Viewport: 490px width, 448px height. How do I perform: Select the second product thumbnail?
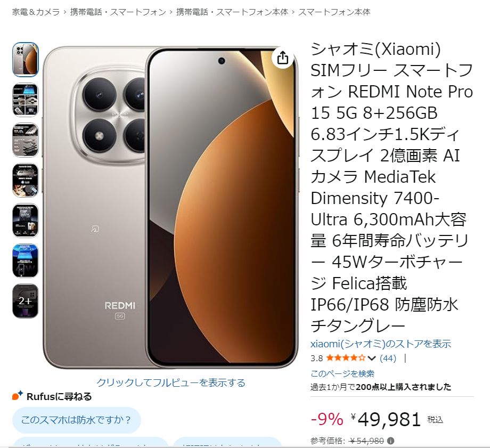26,100
